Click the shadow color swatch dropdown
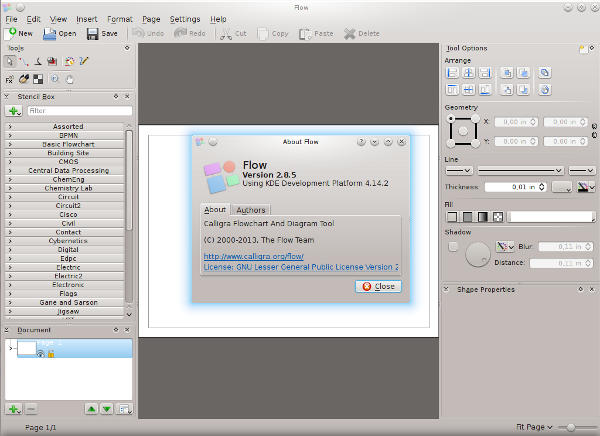The height and width of the screenshot is (436, 600). coord(505,247)
